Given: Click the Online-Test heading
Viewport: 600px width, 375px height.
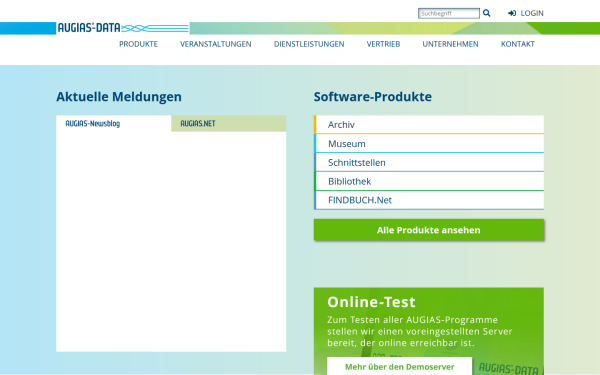Looking at the screenshot, I should coord(371,302).
